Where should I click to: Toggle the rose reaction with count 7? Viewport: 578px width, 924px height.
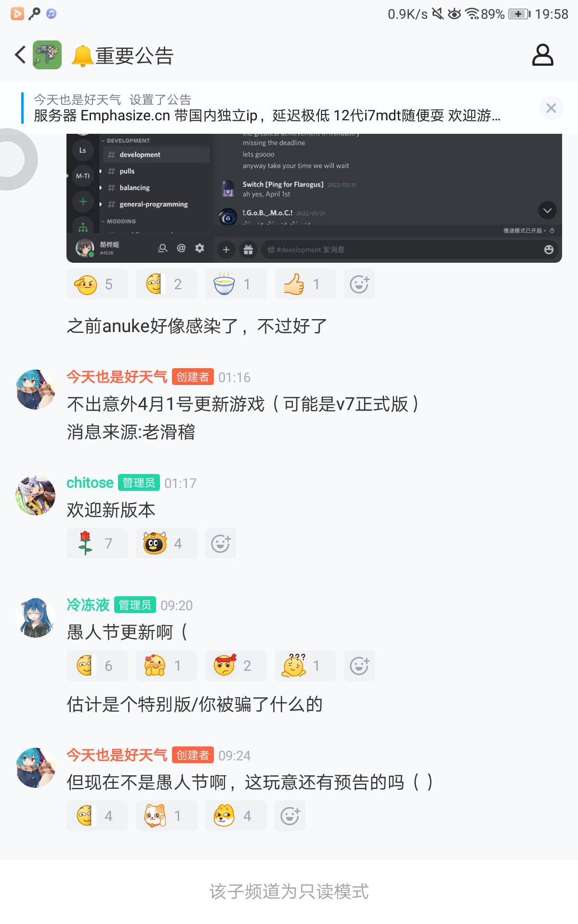click(97, 543)
